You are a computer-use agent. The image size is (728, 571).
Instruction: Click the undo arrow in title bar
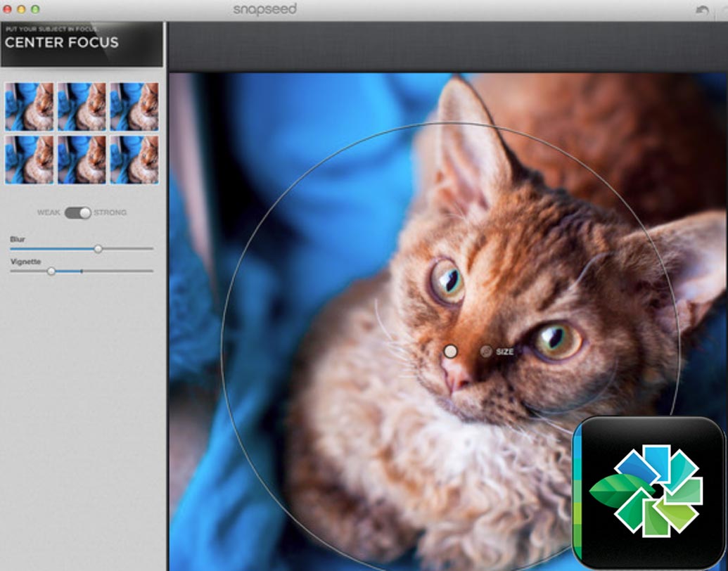(701, 10)
